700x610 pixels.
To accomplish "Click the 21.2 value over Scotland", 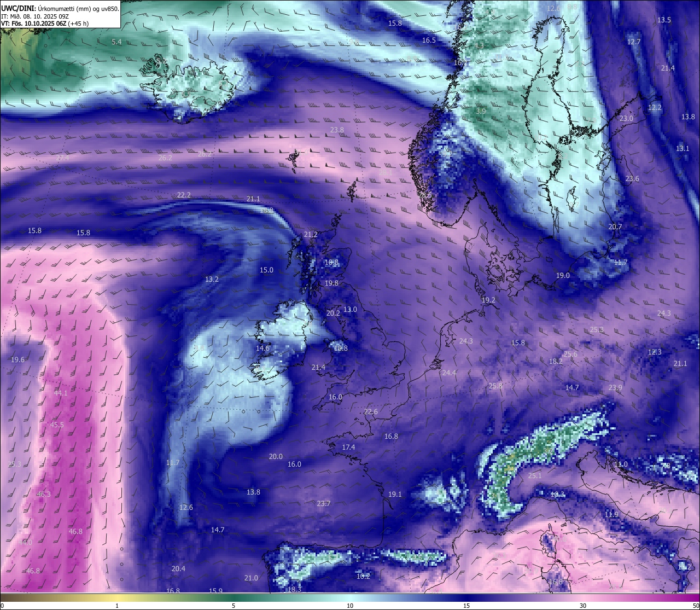I will point(311,234).
